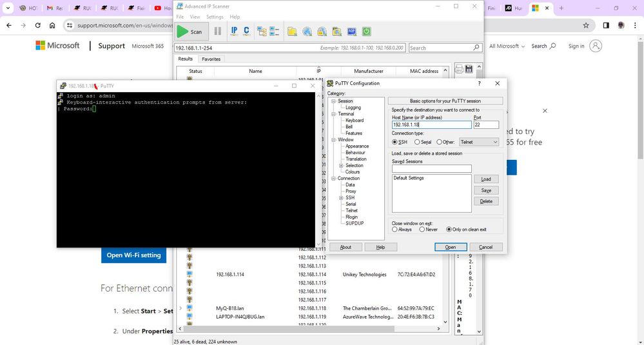Click the class C subnet icon
The image size is (644, 345).
[247, 32]
